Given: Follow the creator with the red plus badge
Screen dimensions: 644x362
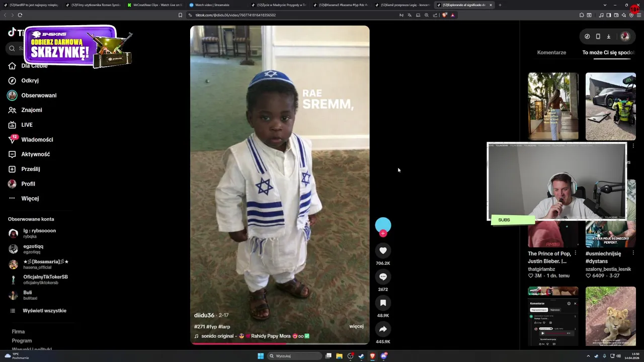Looking at the screenshot, I should (383, 233).
